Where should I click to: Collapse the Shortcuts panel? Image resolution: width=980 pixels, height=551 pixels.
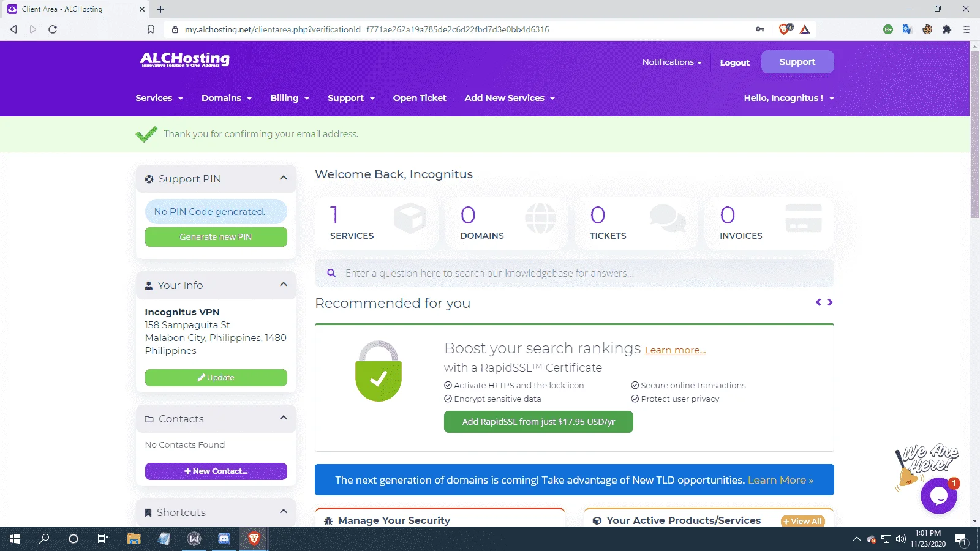284,512
